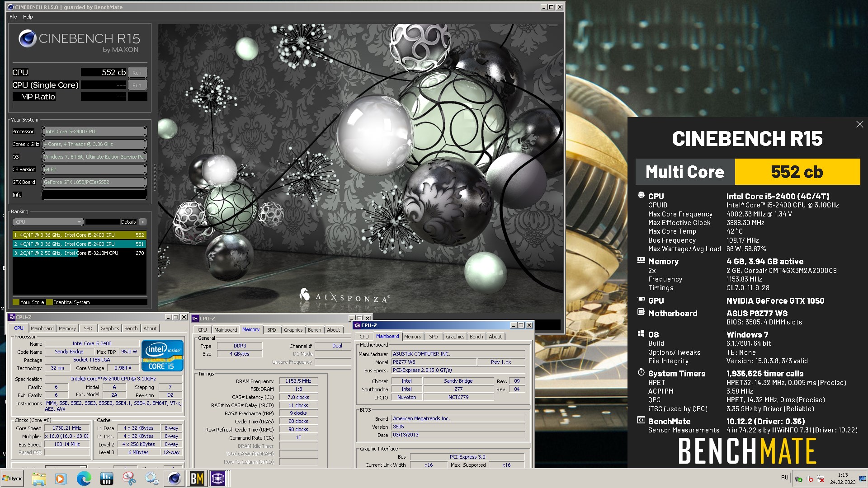
Task: Open the Snipping Tool taskbar icon
Action: point(129,479)
